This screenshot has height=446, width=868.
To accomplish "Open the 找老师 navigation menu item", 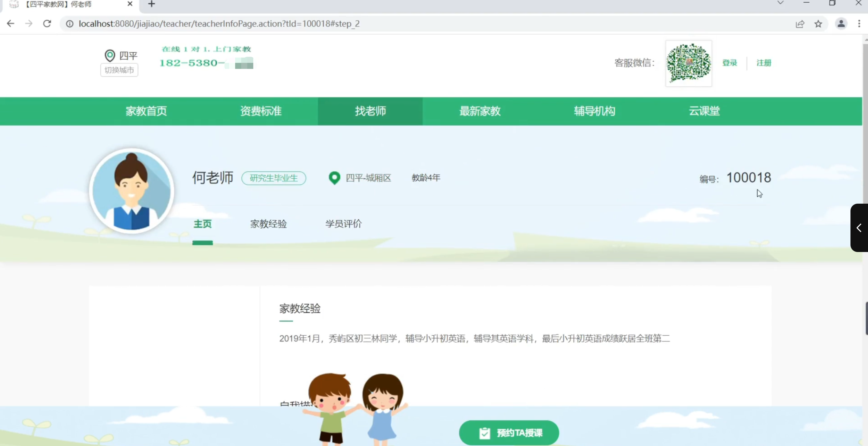I will (370, 111).
